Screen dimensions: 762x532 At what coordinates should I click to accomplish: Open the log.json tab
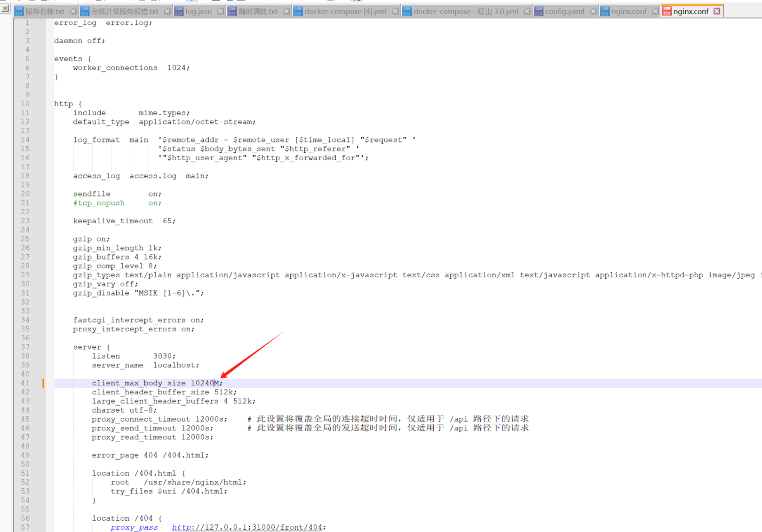tap(199, 11)
